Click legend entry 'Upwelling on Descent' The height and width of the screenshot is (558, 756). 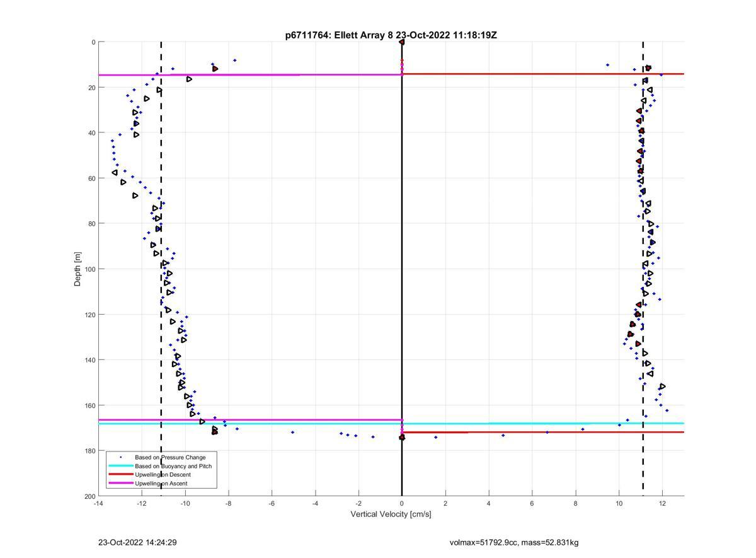[x=163, y=475]
